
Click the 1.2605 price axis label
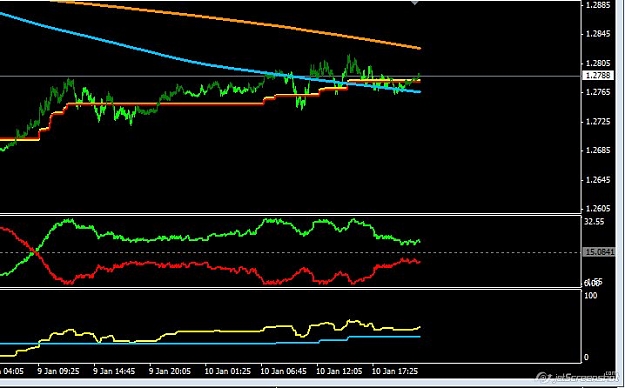tap(598, 209)
